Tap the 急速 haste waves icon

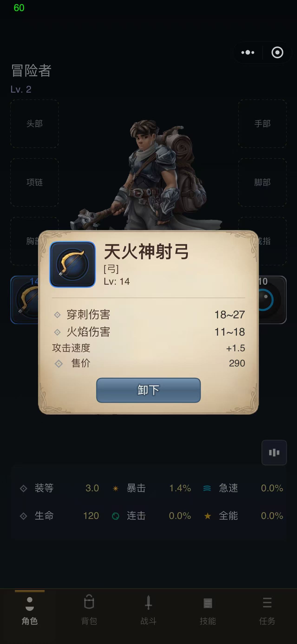click(x=207, y=488)
